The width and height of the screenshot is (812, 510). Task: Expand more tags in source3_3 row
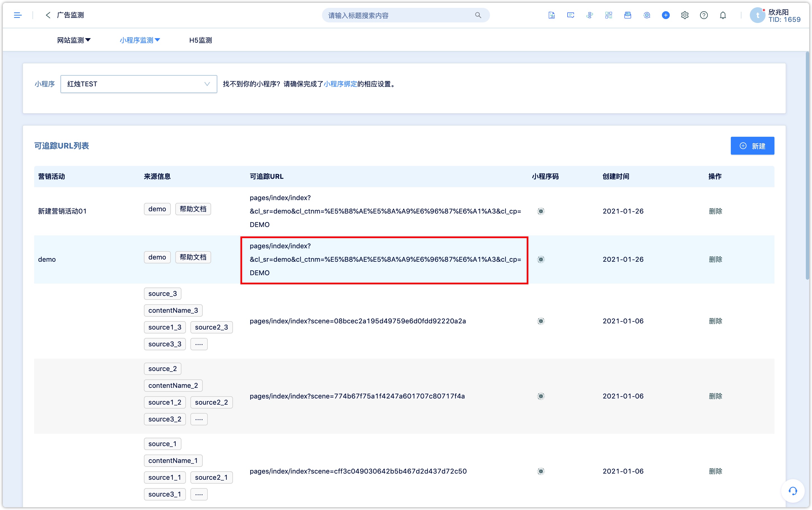[x=199, y=344]
